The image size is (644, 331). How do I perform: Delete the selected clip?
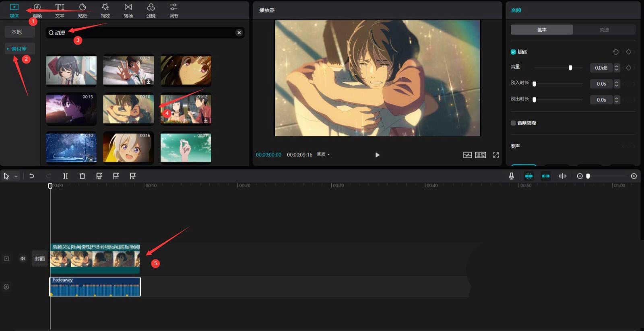tap(82, 176)
